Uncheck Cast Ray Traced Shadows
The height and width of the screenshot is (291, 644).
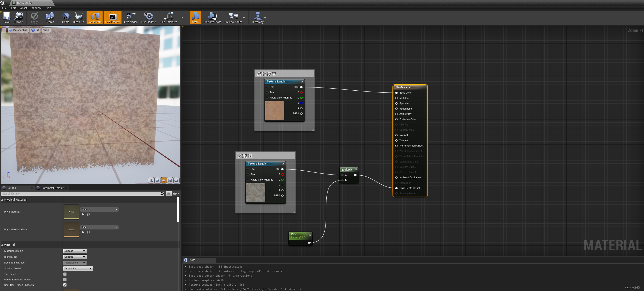click(65, 285)
